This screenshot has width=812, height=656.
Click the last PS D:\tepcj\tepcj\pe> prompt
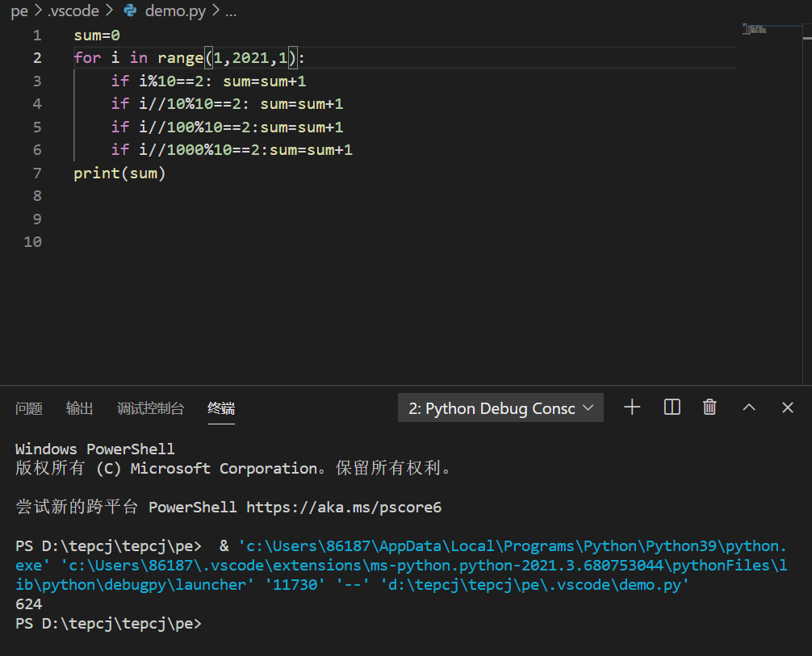tap(108, 624)
